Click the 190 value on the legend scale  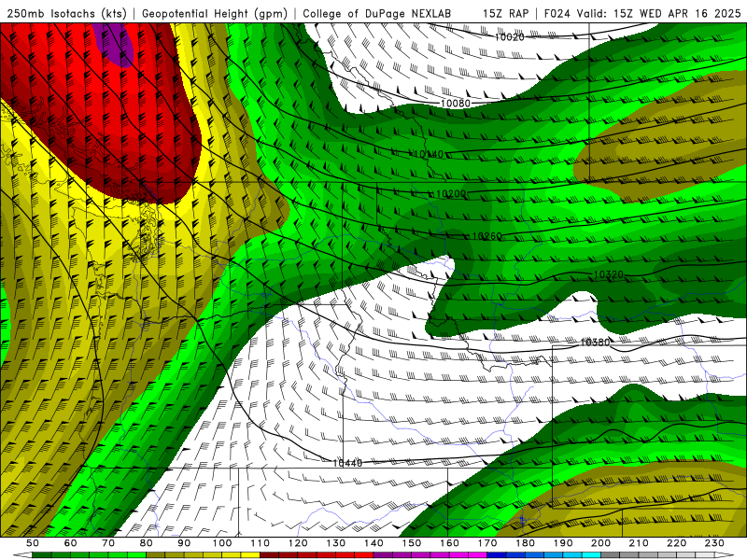tap(563, 543)
